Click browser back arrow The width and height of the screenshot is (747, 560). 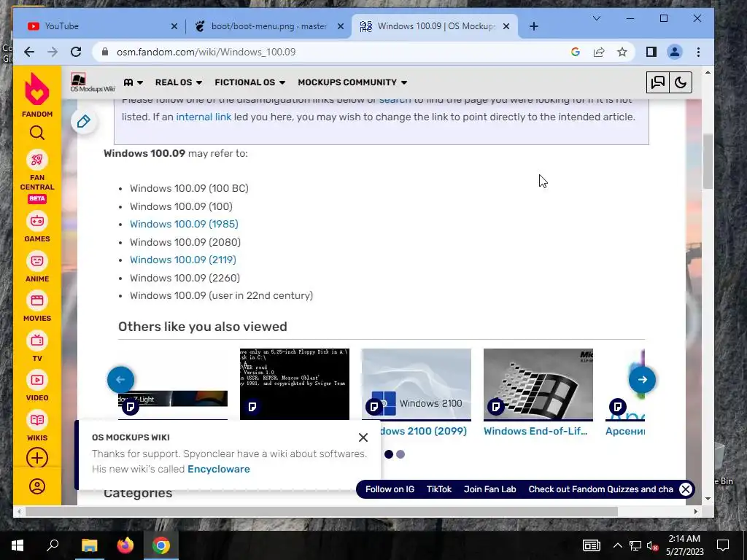coord(29,52)
